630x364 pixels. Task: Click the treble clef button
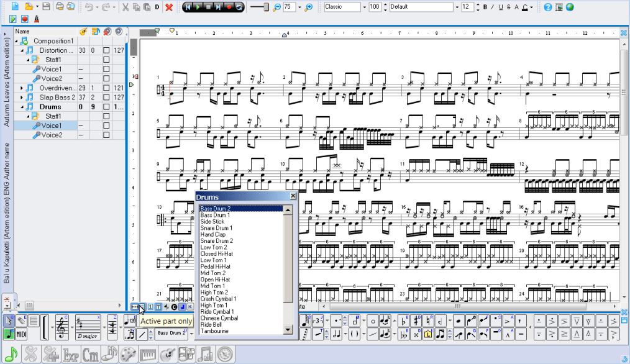point(62,327)
